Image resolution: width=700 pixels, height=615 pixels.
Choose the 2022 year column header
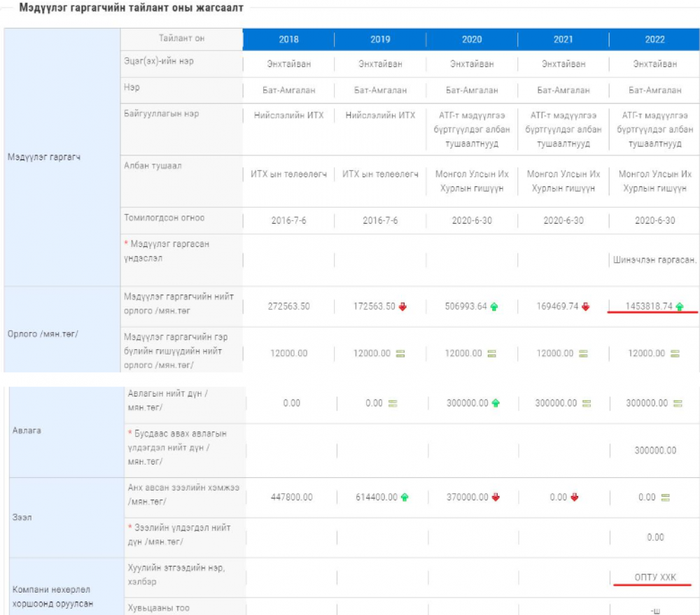655,40
